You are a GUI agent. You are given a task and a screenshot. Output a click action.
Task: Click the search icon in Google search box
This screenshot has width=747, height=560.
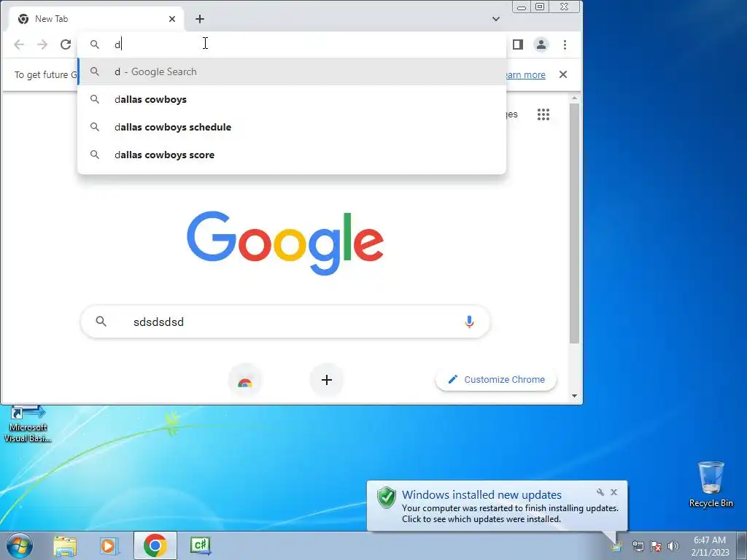(101, 322)
